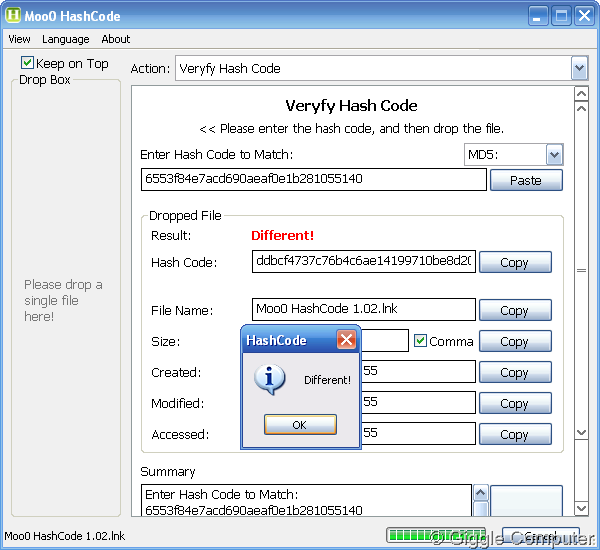Click the Veryfy Hash Code heading
The width and height of the screenshot is (600, 550).
(x=351, y=106)
